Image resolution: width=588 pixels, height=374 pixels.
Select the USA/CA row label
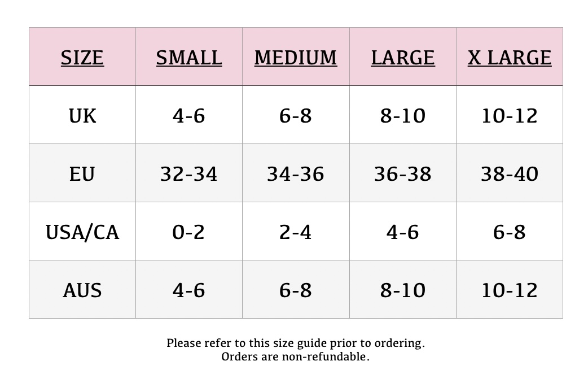82,232
